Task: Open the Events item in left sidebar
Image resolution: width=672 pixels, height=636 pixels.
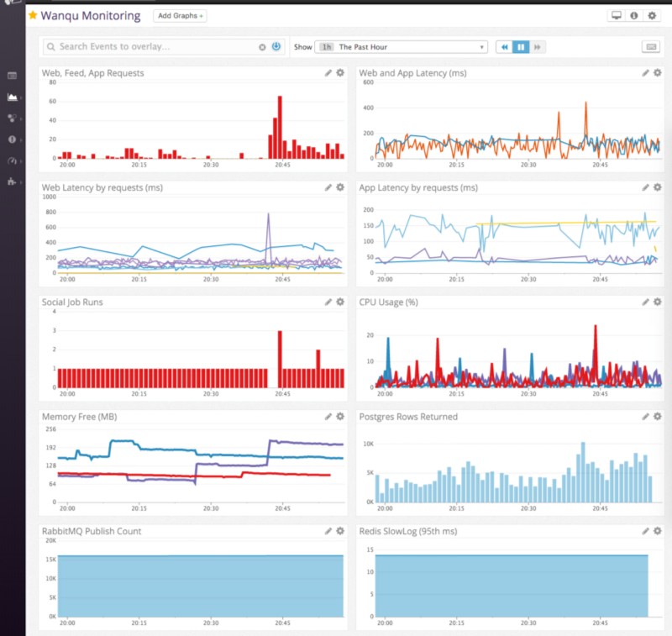Action: tap(13, 76)
